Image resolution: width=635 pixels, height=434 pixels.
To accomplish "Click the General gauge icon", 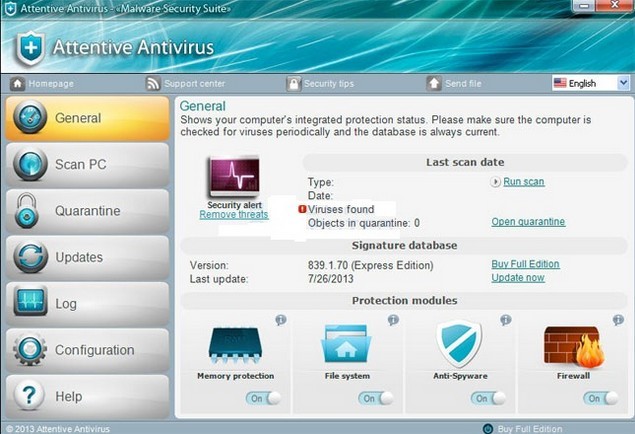I will tap(30, 117).
